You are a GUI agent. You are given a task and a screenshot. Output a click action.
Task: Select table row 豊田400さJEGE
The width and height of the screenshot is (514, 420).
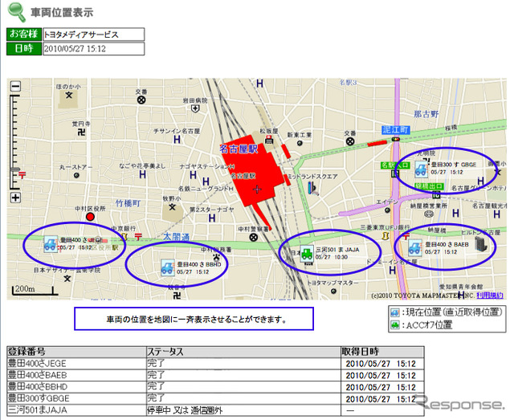pos(215,363)
